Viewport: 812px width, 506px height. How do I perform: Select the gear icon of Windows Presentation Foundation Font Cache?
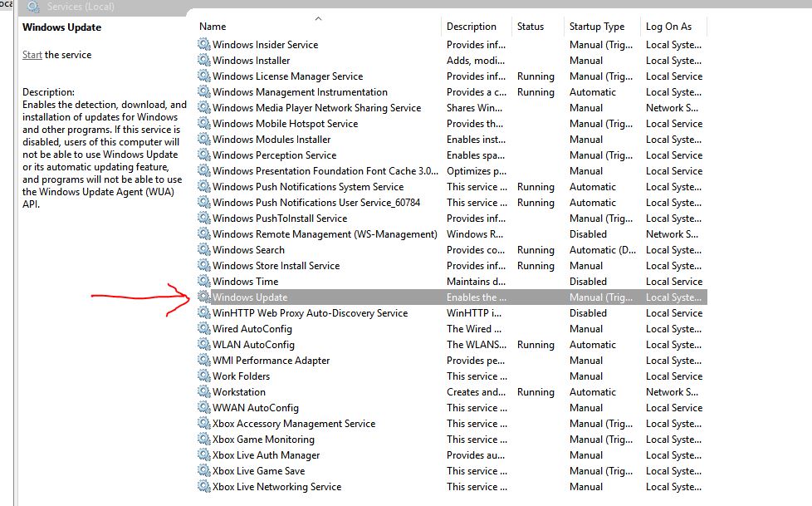pos(204,170)
